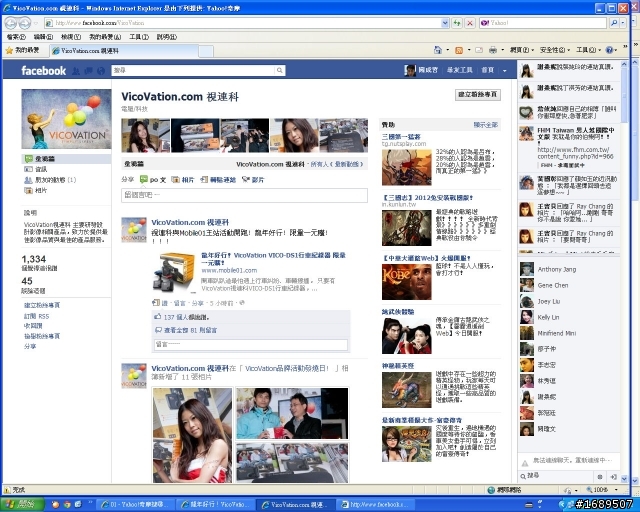Viewport: 640px width, 512px height.
Task: Open the Facebook friend requests icon
Action: click(76, 71)
